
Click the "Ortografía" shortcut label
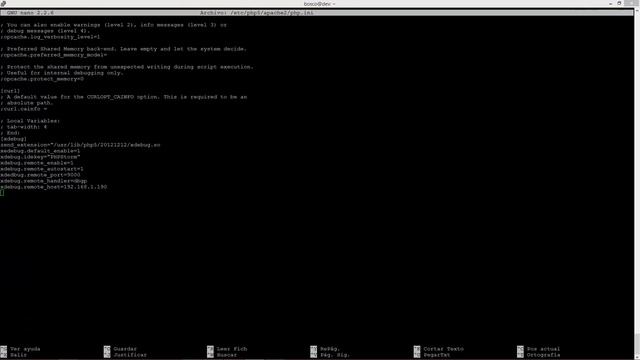click(x=543, y=355)
